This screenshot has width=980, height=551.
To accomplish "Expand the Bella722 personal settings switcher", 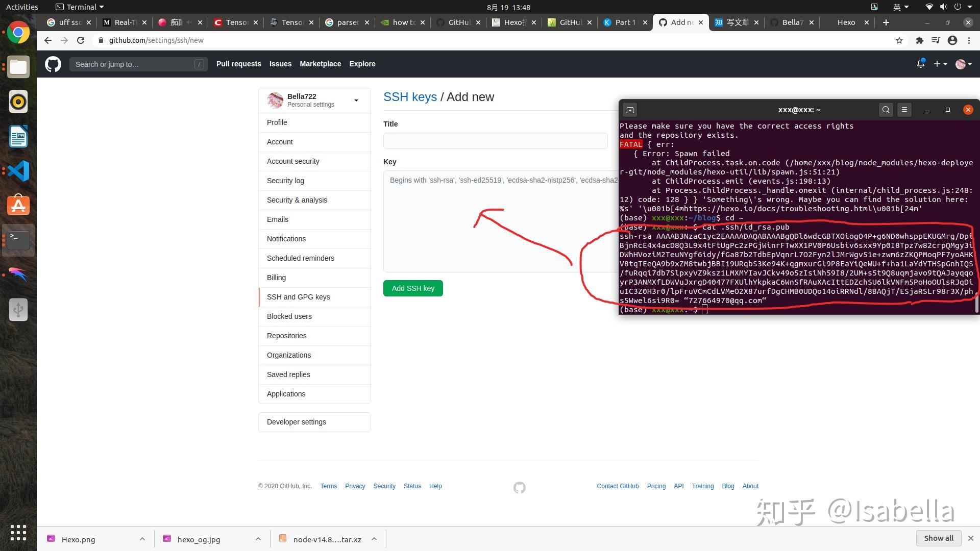I will (x=356, y=100).
